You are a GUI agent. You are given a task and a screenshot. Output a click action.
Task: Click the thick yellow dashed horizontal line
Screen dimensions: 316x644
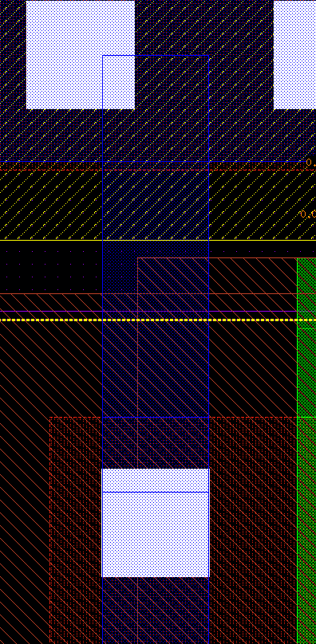(x=158, y=320)
